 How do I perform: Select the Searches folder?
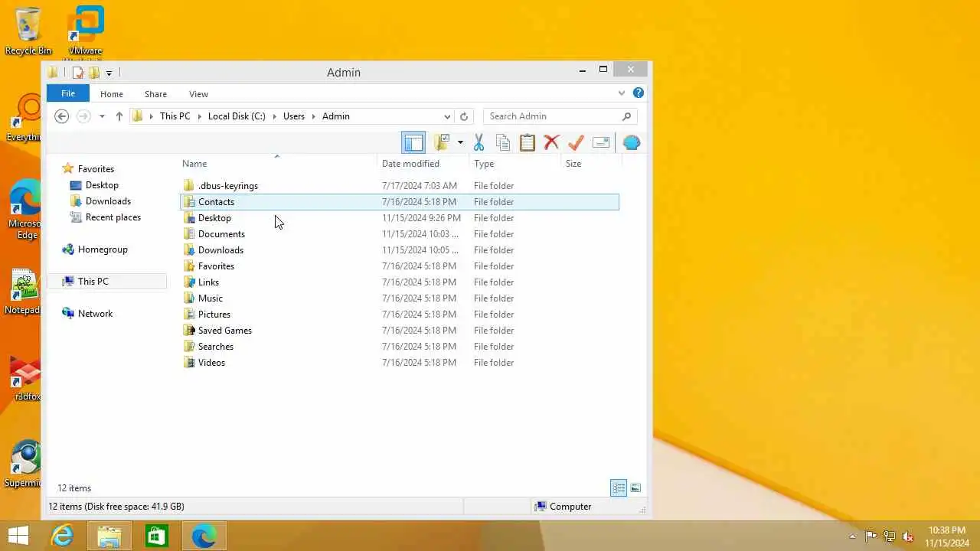pos(215,347)
